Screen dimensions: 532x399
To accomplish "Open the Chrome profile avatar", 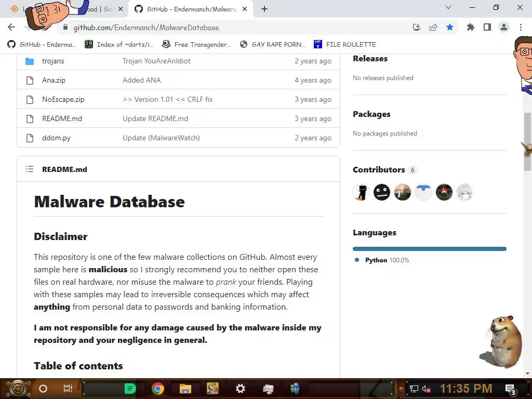I will click(x=504, y=27).
